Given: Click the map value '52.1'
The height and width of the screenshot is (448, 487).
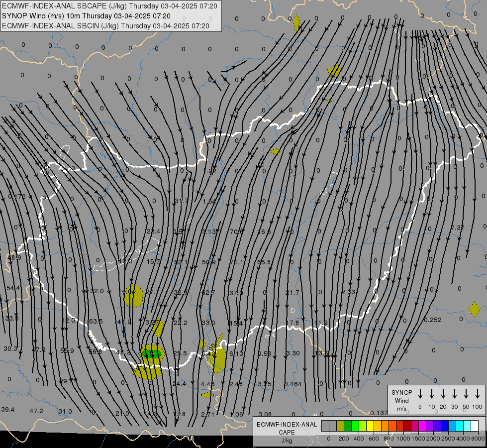Looking at the screenshot, I should click(x=181, y=262).
